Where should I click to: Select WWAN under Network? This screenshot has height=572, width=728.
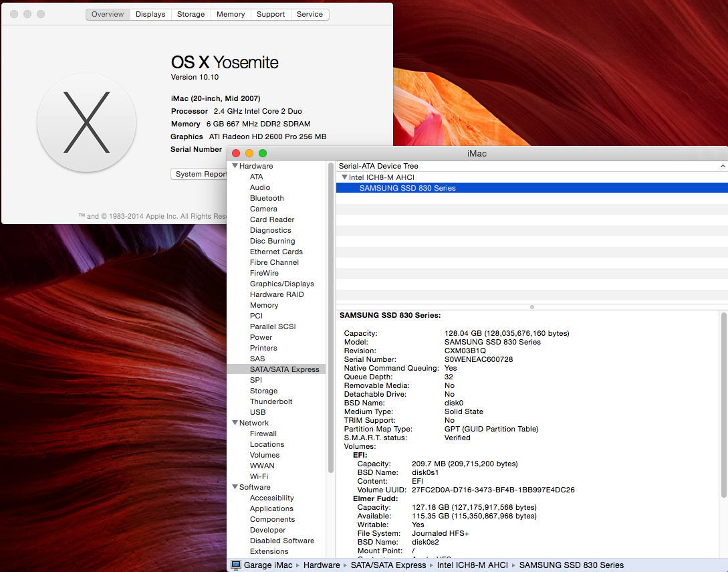[262, 466]
